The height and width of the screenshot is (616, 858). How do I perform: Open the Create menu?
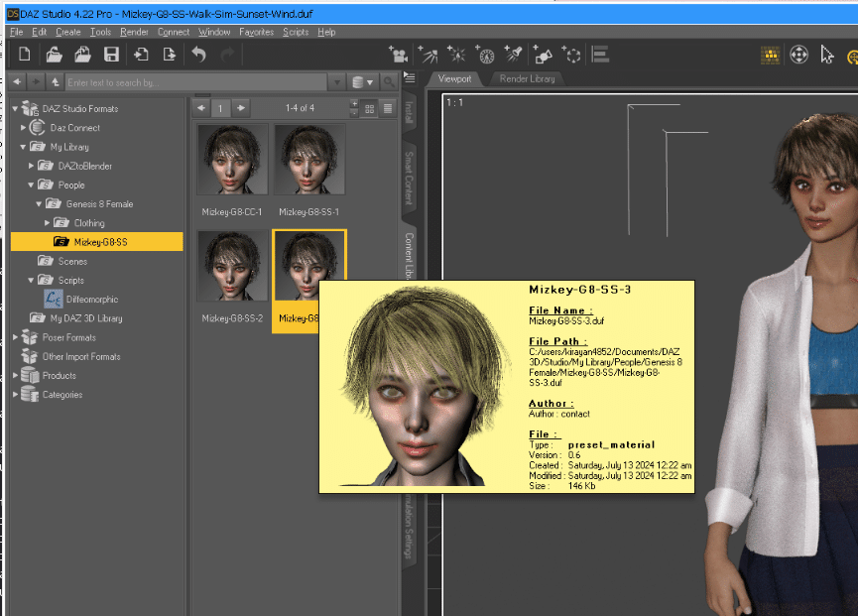pyautogui.click(x=67, y=32)
